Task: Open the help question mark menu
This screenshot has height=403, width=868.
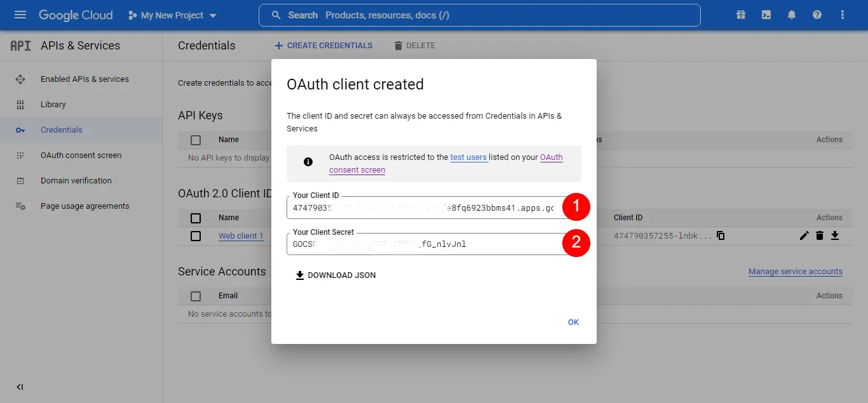Action: [x=817, y=13]
